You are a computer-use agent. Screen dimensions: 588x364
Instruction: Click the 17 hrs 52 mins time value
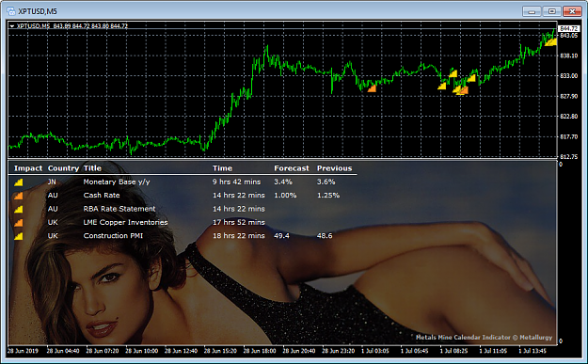pos(239,222)
